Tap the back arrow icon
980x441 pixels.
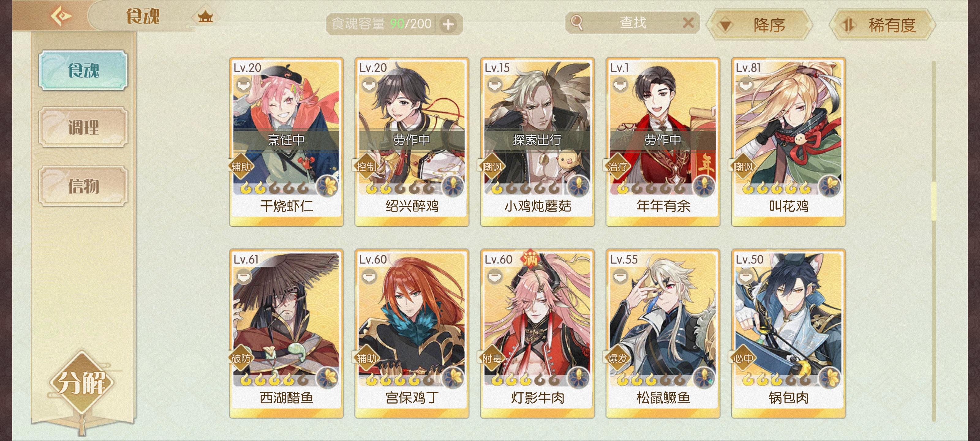[x=61, y=16]
